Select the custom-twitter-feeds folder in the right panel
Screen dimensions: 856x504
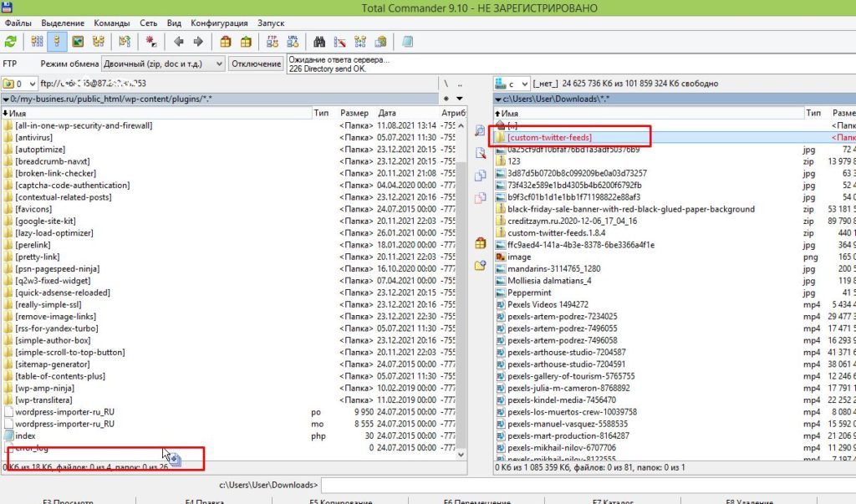tap(548, 137)
